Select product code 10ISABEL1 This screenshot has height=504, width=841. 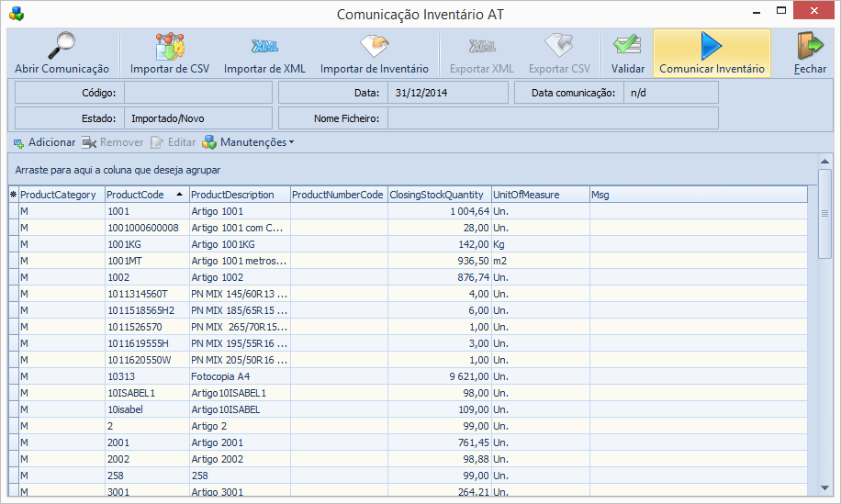click(x=147, y=393)
